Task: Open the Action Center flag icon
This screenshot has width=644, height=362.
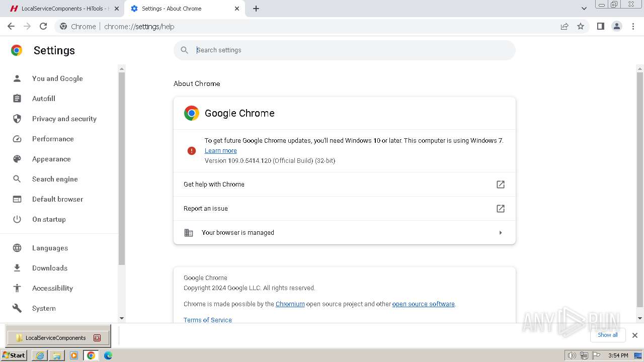Action: click(596, 355)
